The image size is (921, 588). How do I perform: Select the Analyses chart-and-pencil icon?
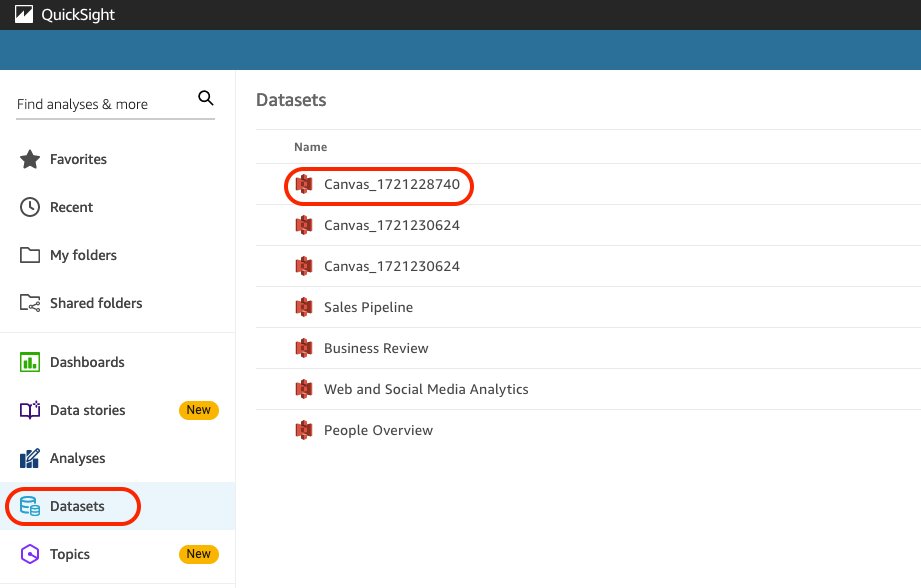tap(30, 458)
